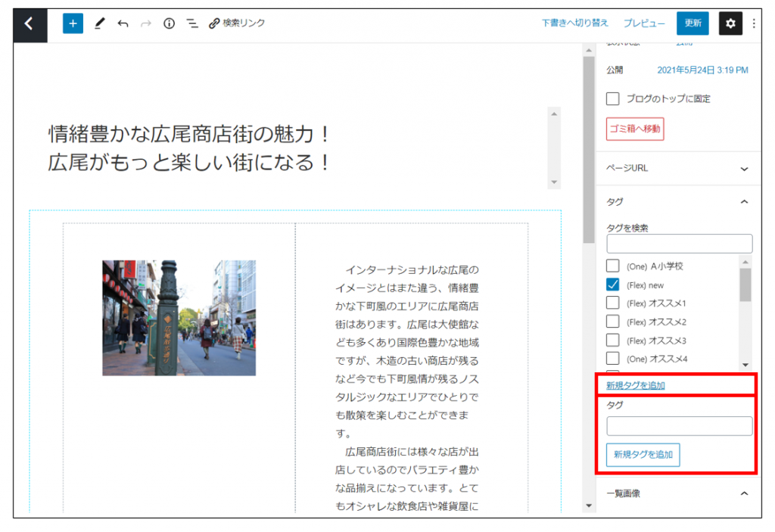The width and height of the screenshot is (775, 532).
Task: Click the タグを検索 search field
Action: [679, 244]
